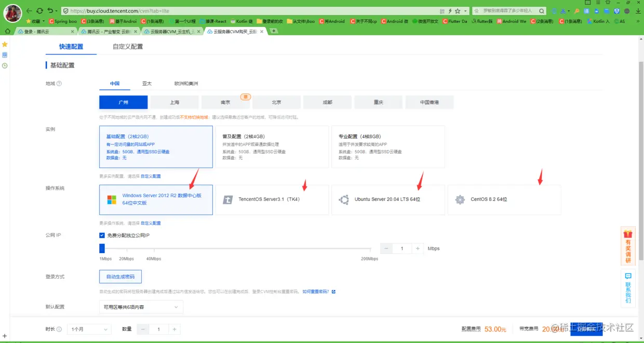The height and width of the screenshot is (343, 644).
Task: Click the magnifier search icon in search box
Action: 542,11
